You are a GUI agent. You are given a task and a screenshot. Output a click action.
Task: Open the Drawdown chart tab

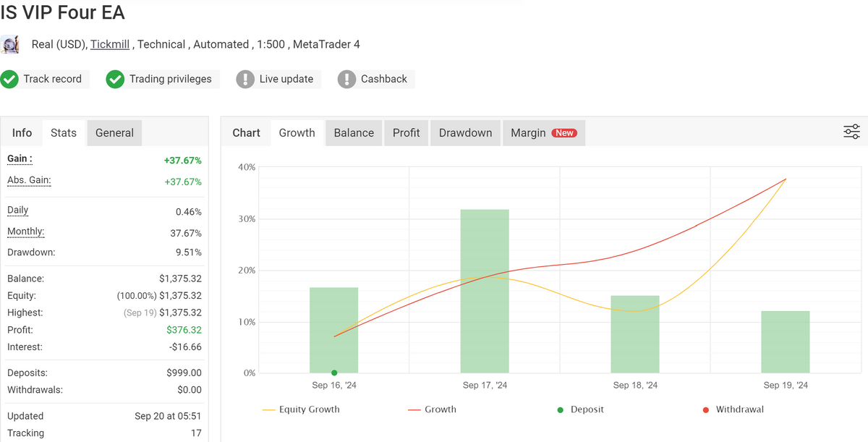pyautogui.click(x=465, y=133)
